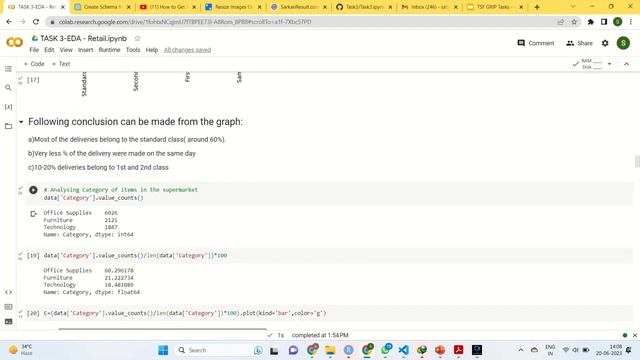Open the notebook Settings gear
The image size is (640, 360).
point(605,43)
